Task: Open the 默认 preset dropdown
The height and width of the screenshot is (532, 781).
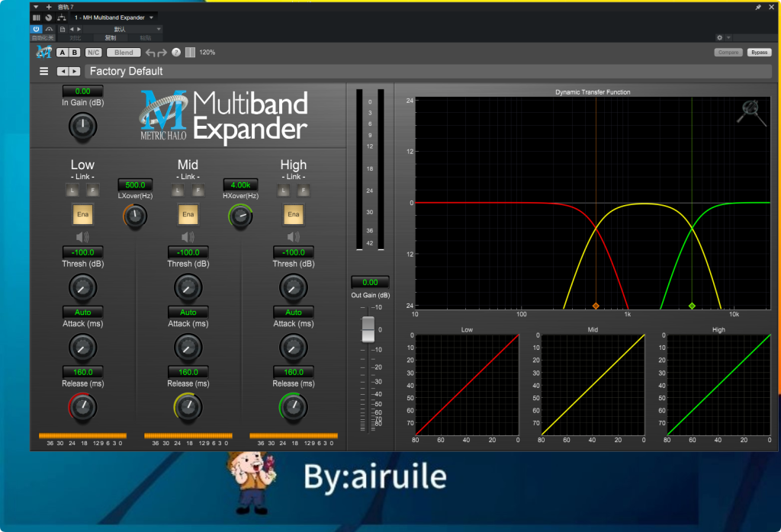Action: [123, 29]
